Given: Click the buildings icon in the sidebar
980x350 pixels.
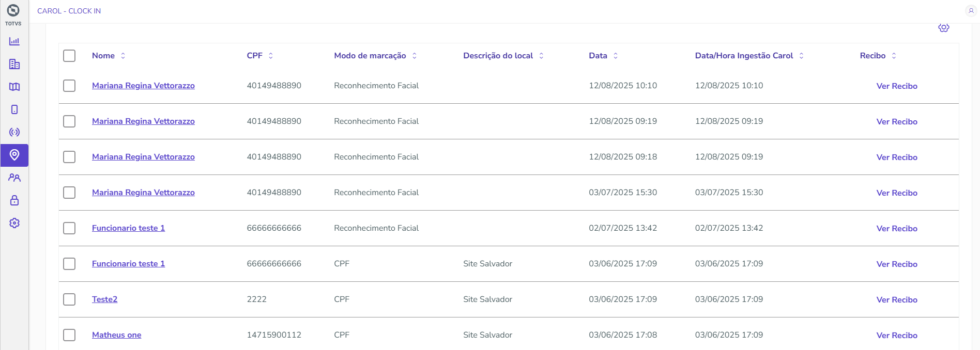Looking at the screenshot, I should coord(14,64).
